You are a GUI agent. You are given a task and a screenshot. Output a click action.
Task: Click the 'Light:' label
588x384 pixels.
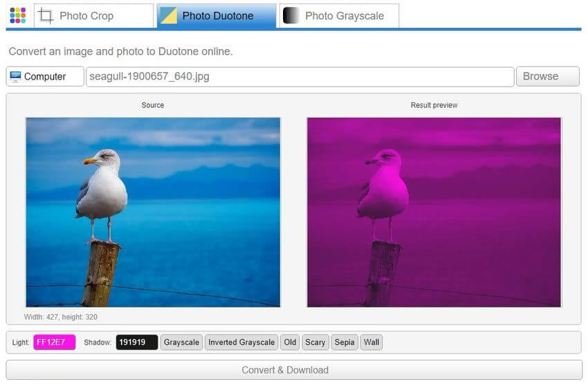tap(21, 342)
